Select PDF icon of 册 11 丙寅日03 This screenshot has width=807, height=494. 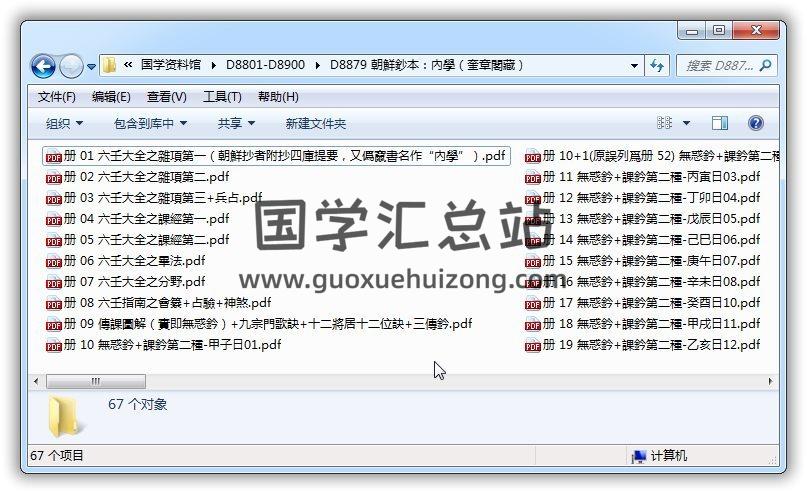(533, 178)
